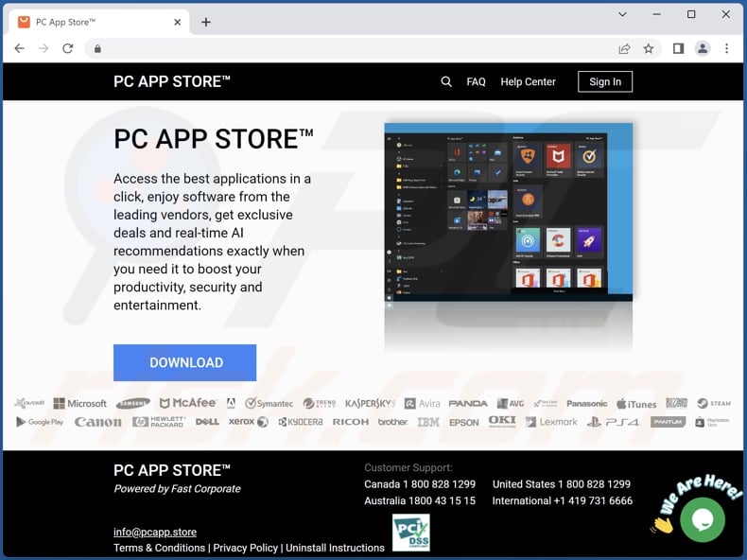Click the blue DOWNLOAD button

click(x=185, y=362)
